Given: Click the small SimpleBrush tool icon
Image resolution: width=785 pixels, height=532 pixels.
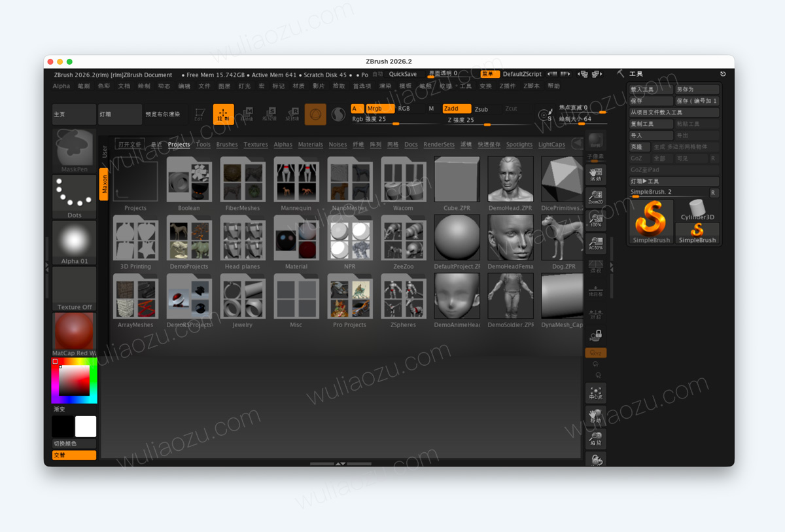Looking at the screenshot, I should coord(697,234).
